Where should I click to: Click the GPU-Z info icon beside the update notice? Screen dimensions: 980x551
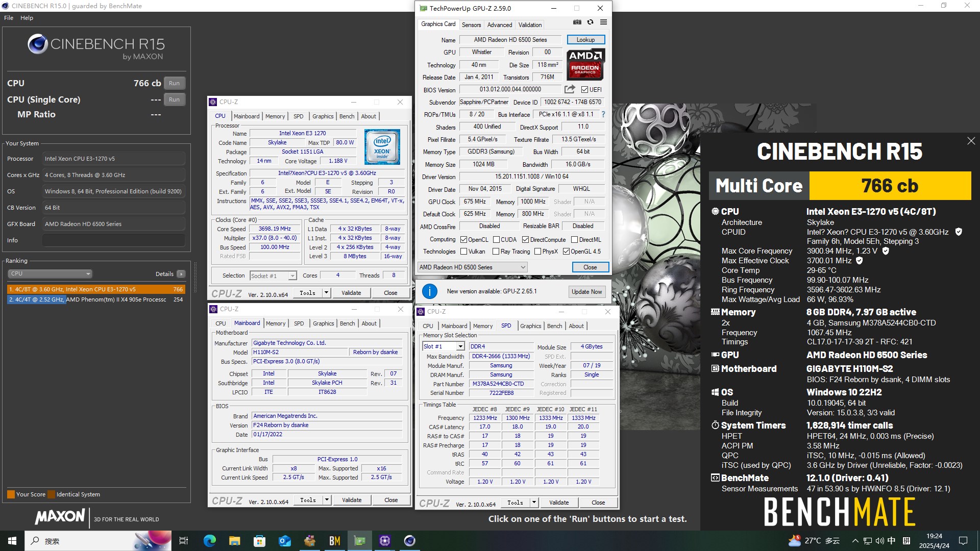430,291
